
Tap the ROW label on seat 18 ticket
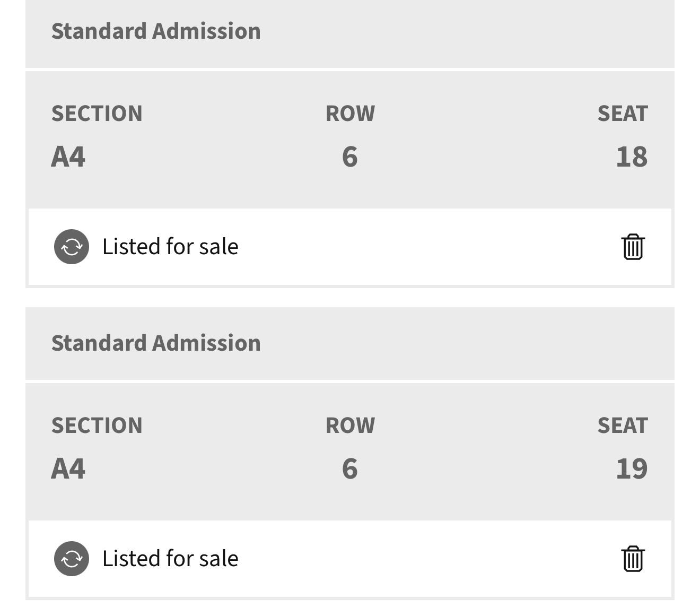pyautogui.click(x=350, y=114)
